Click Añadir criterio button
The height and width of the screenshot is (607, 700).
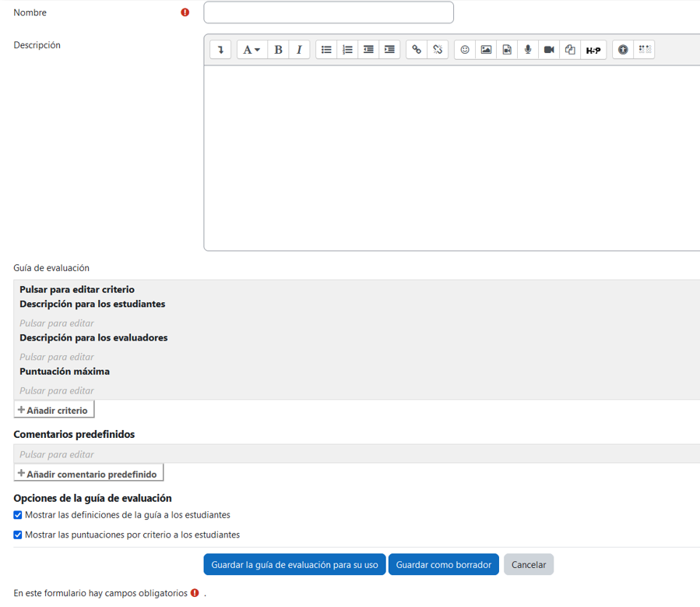[53, 408]
